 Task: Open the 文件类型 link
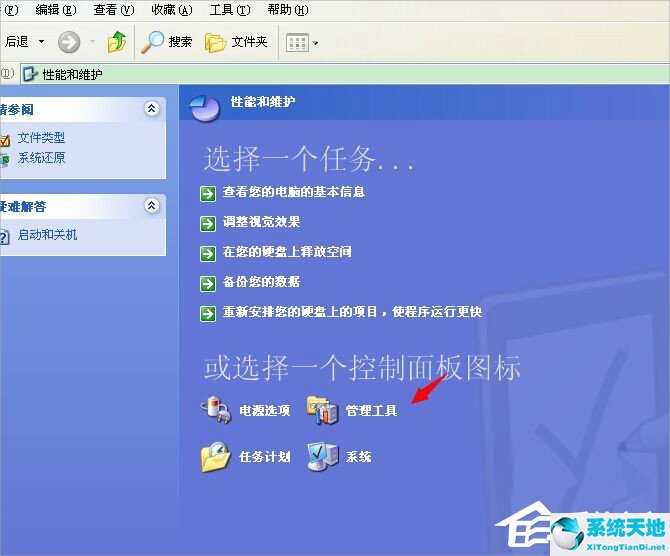[41, 138]
